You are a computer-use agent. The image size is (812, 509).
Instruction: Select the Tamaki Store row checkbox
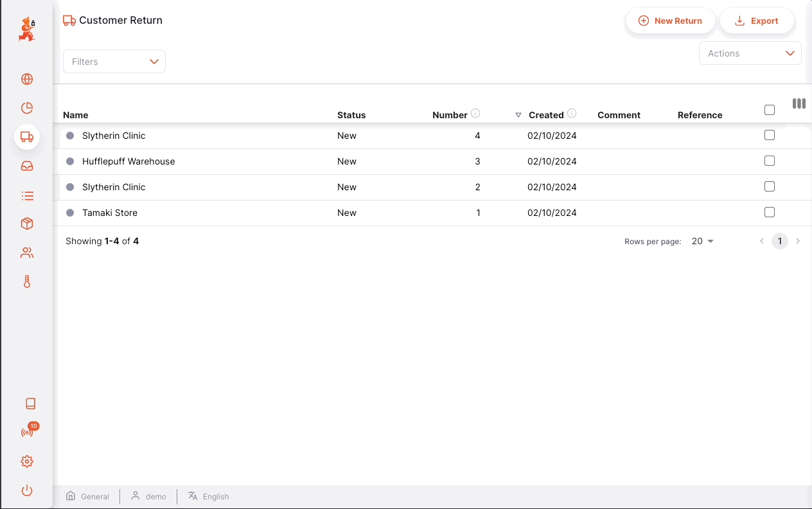coord(769,212)
